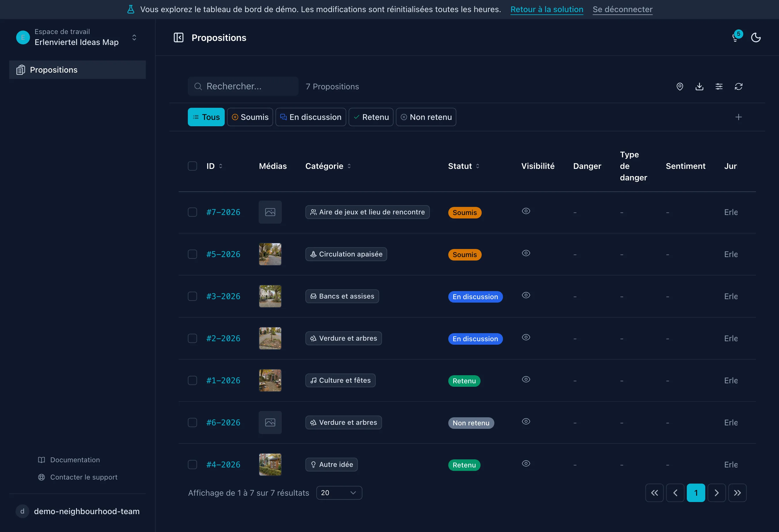
Task: Select the header select-all checkbox
Action: point(192,166)
